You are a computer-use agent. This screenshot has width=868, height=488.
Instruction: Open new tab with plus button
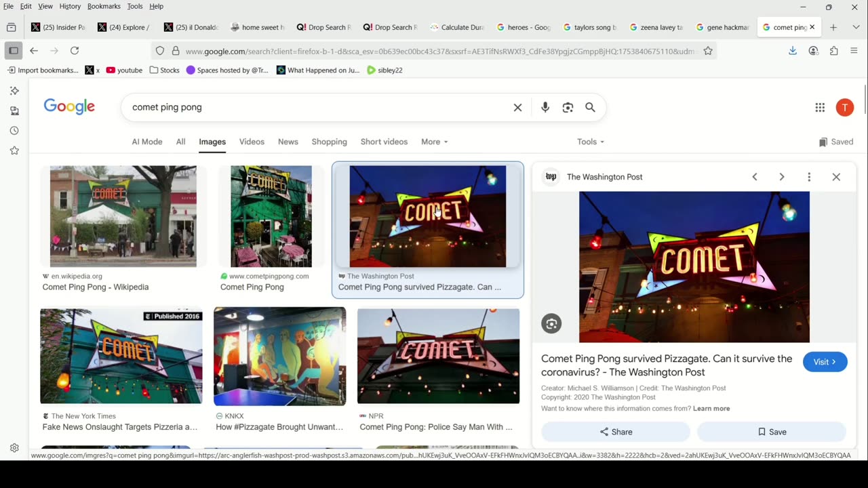pos(833,27)
